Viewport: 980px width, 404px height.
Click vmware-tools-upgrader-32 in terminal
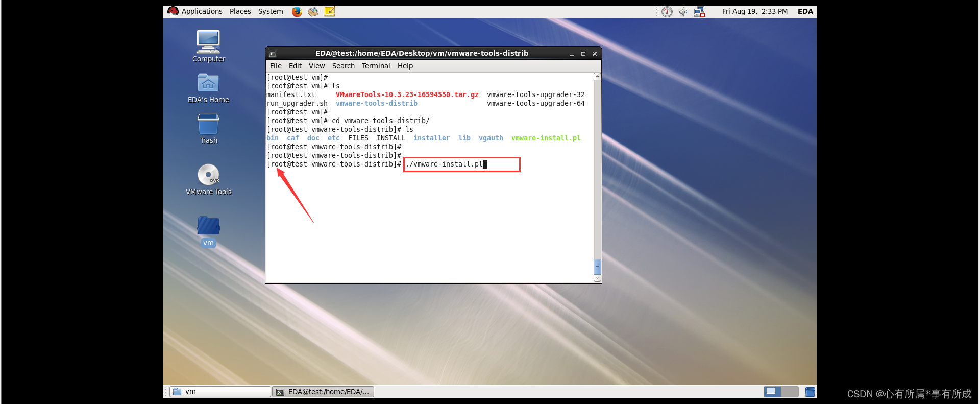coord(536,94)
